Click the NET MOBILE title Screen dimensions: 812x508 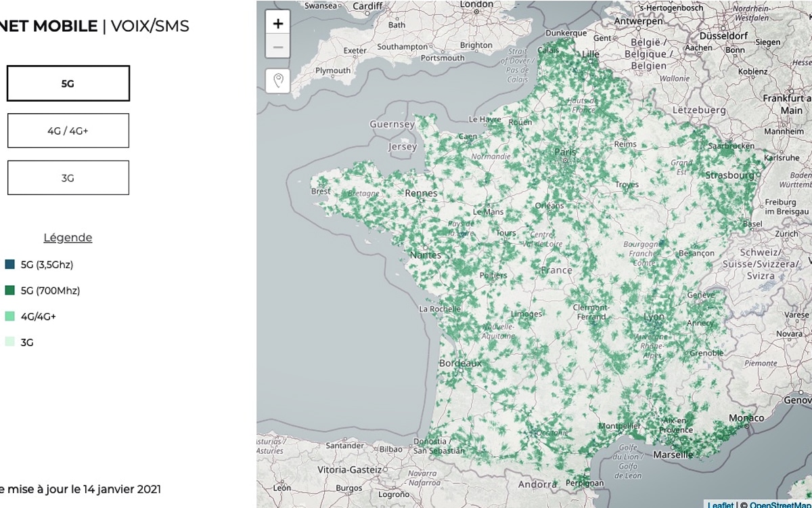tap(47, 26)
